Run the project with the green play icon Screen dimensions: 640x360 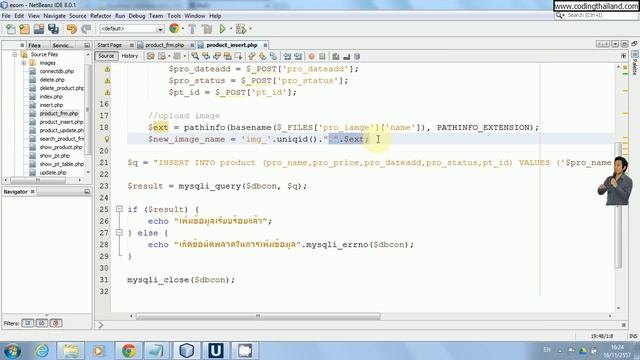pyautogui.click(x=222, y=29)
